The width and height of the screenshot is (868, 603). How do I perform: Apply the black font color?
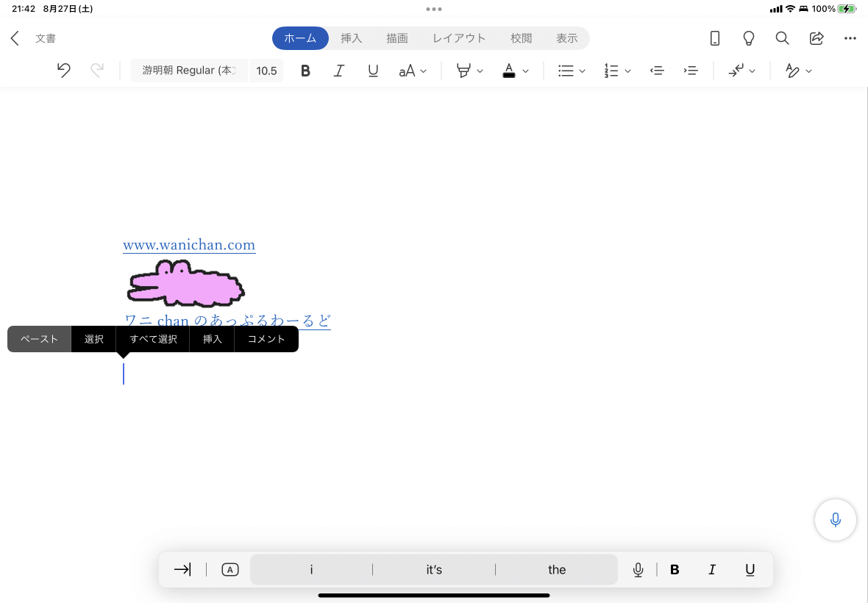(x=509, y=71)
